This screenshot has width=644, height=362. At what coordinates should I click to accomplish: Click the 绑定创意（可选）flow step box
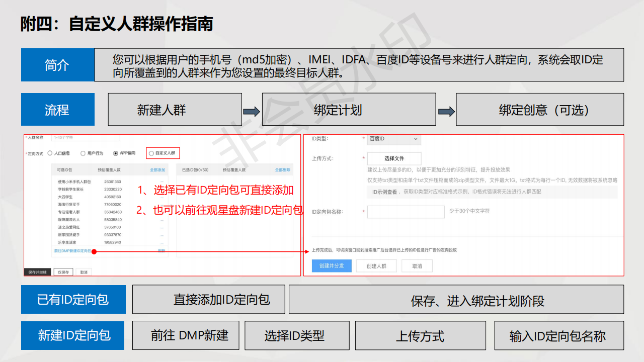(x=540, y=110)
